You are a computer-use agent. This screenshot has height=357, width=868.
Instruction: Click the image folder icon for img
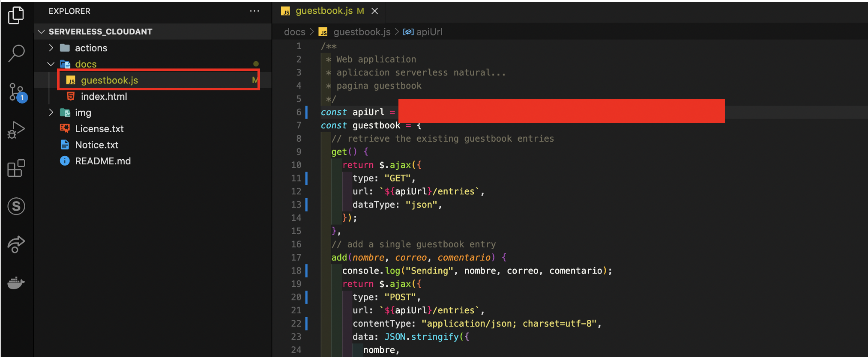pos(65,113)
